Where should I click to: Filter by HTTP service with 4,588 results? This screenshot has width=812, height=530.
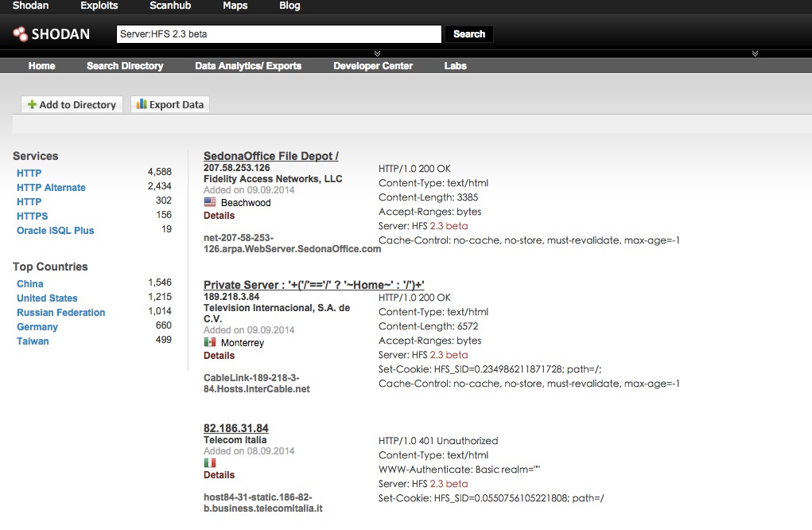(29, 173)
